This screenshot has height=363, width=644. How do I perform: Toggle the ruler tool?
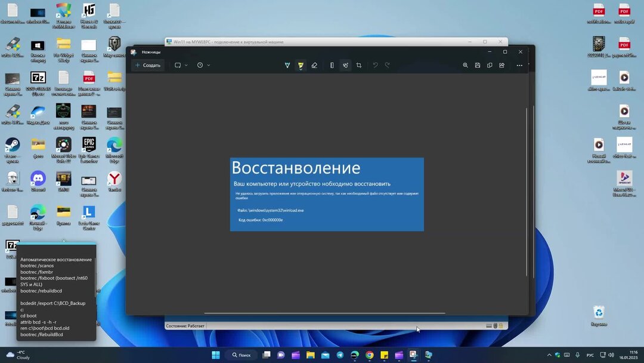point(332,65)
